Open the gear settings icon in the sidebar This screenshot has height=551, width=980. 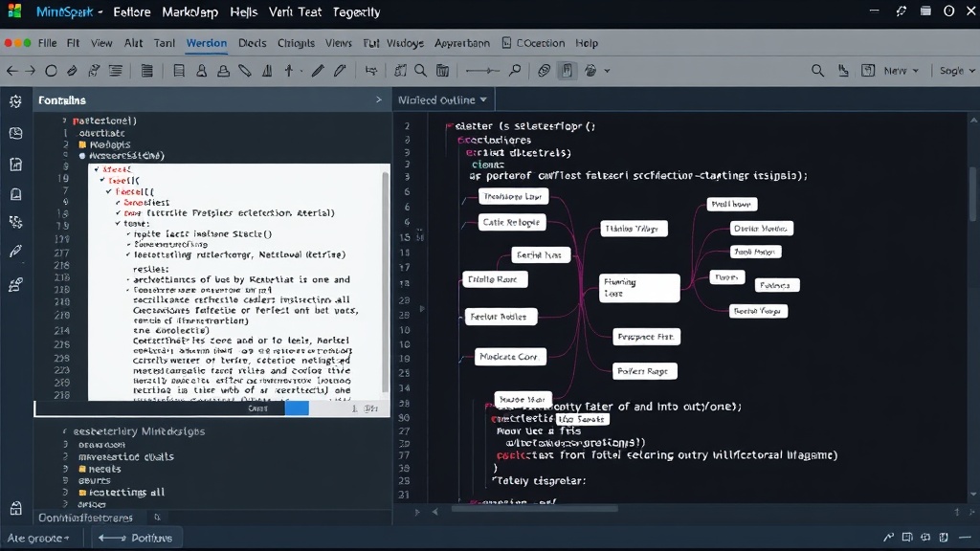(x=15, y=101)
